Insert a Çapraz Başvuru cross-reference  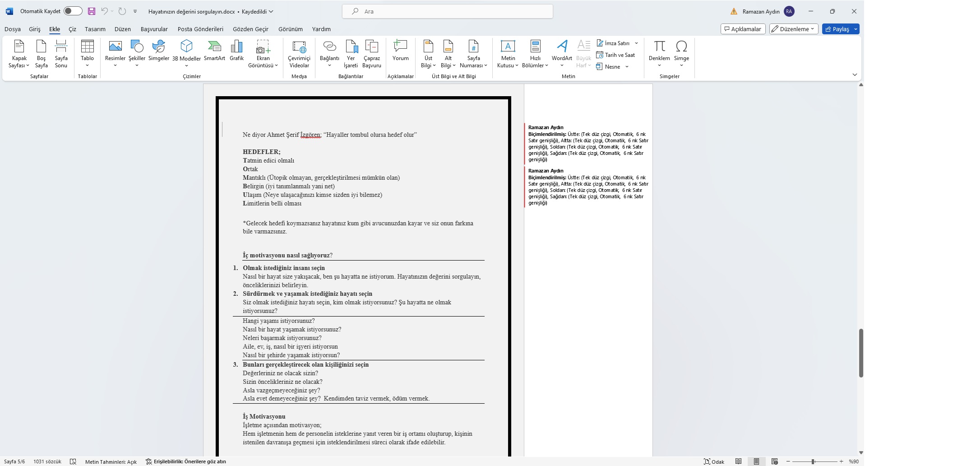coord(372,54)
